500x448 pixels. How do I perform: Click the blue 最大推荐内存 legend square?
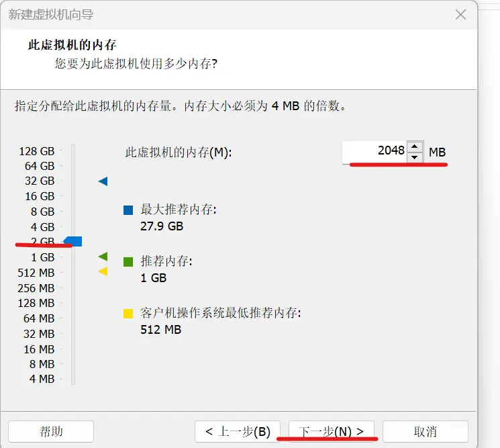point(128,210)
